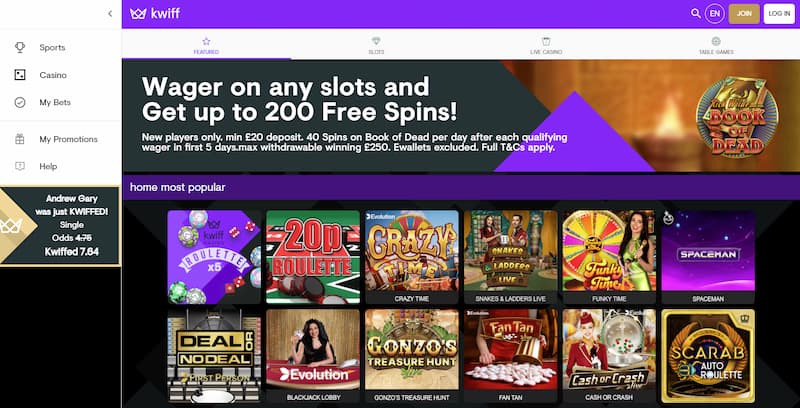Image resolution: width=800 pixels, height=408 pixels.
Task: Click the Help chat icon
Action: [20, 166]
